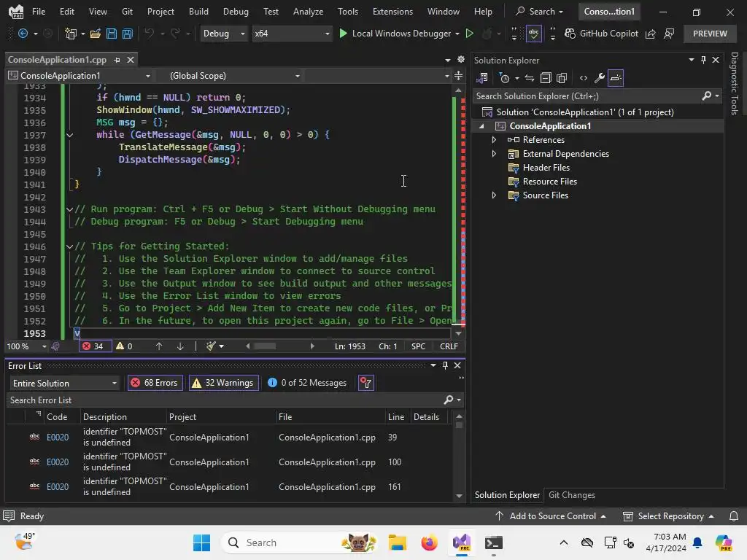Close the ConsoleApplication1.cpp tab
747x560 pixels.
(130, 60)
